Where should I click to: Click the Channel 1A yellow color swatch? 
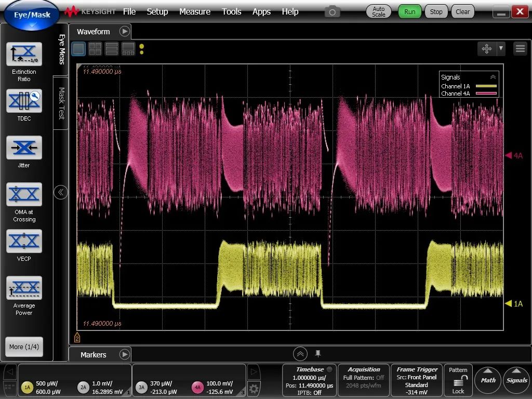[x=486, y=86]
